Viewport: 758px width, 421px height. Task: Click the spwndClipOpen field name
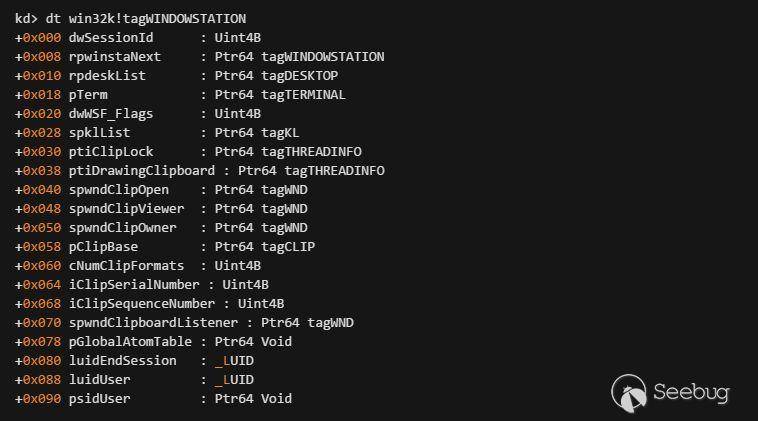(119, 189)
